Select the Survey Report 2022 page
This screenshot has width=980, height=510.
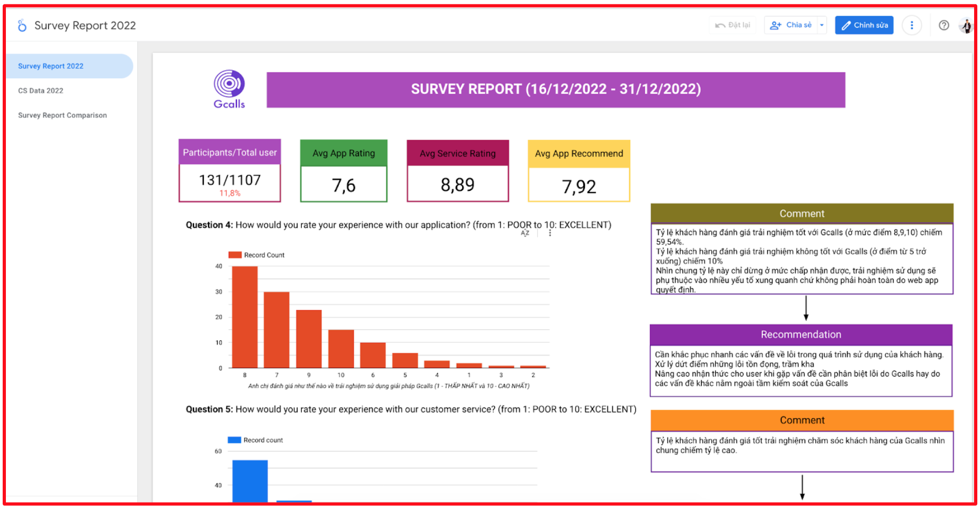pyautogui.click(x=51, y=66)
